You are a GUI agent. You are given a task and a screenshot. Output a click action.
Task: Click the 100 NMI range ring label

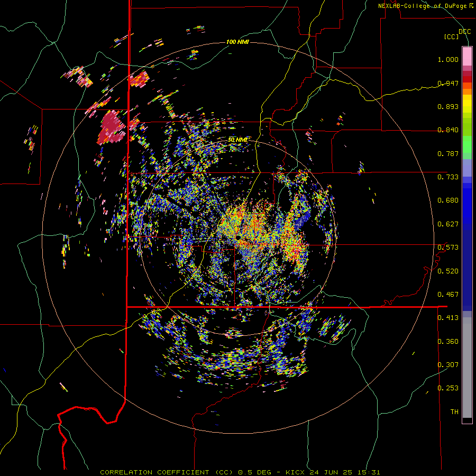(237, 42)
